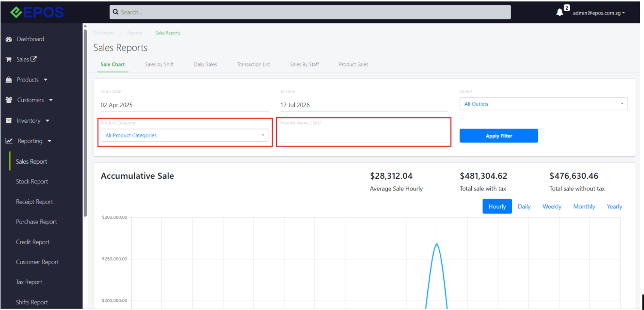
Task: Click the search magnifier icon
Action: pos(115,12)
